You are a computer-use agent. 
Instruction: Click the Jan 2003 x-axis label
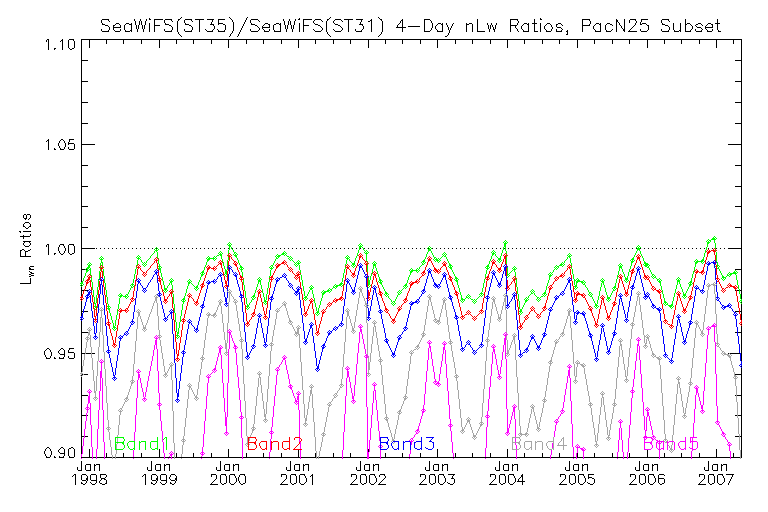click(x=437, y=473)
